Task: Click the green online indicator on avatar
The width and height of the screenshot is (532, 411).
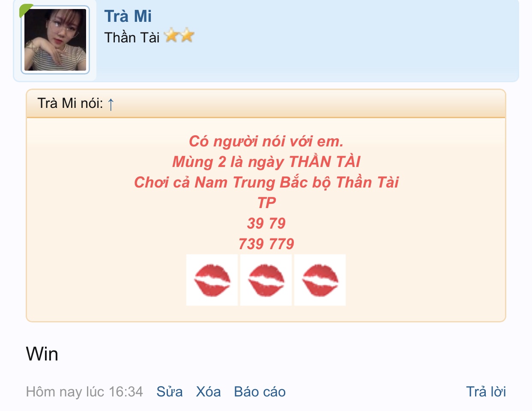Action: 25,9
